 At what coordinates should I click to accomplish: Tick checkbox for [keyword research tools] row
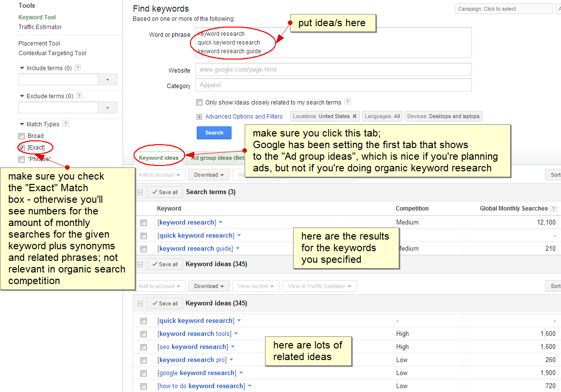coord(143,334)
